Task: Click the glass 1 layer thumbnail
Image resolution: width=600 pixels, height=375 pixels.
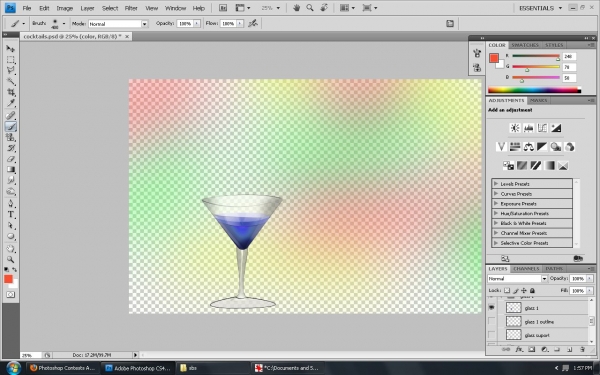Action: 514,308
